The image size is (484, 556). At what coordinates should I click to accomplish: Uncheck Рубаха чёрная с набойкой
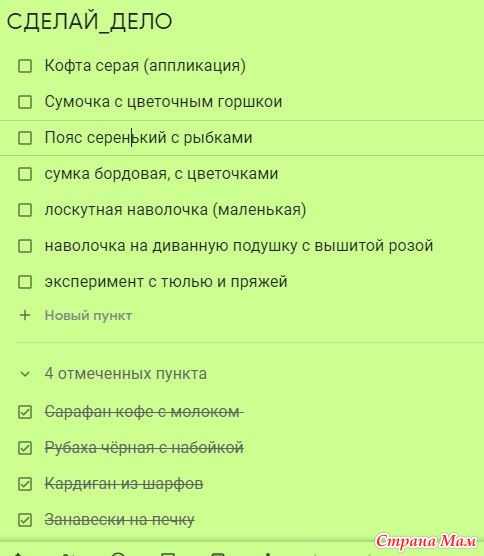pyautogui.click(x=25, y=448)
